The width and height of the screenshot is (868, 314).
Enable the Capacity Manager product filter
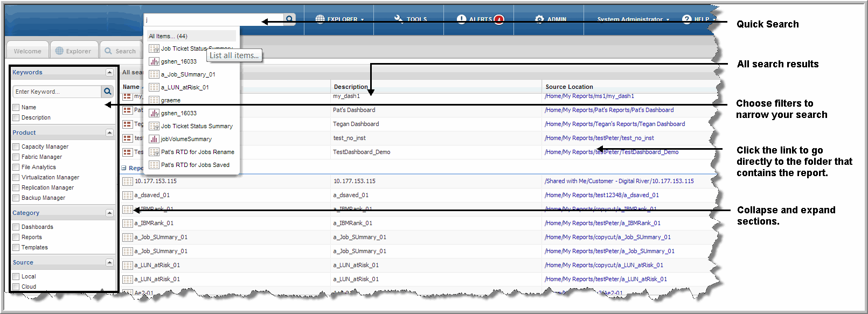coord(16,146)
